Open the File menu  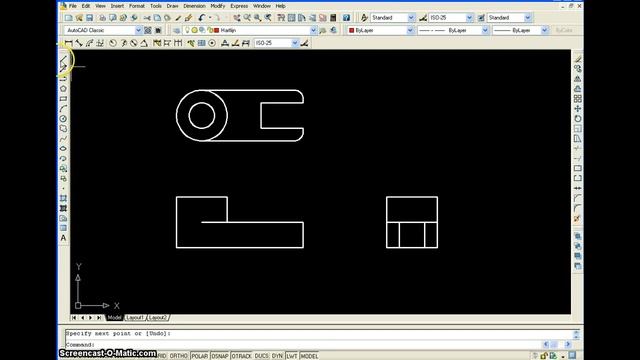pos(73,6)
